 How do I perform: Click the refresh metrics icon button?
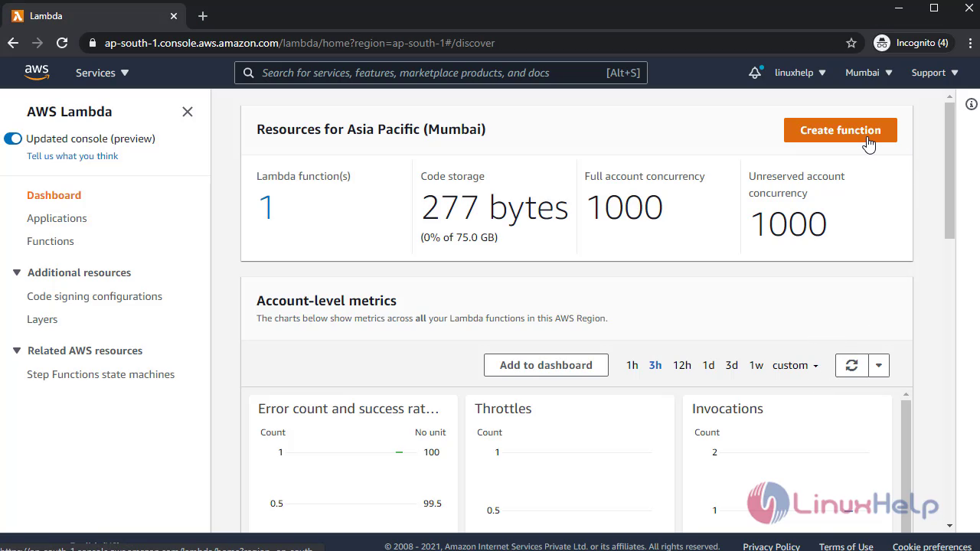(851, 365)
